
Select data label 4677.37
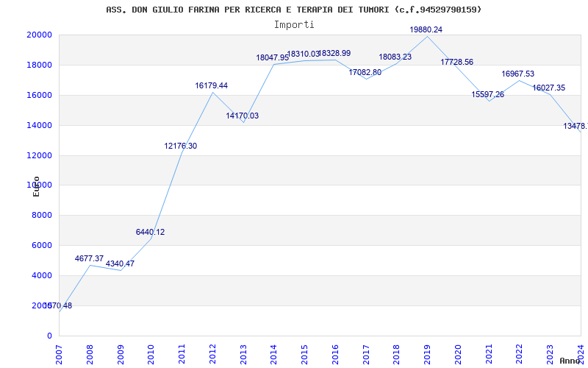point(89,258)
